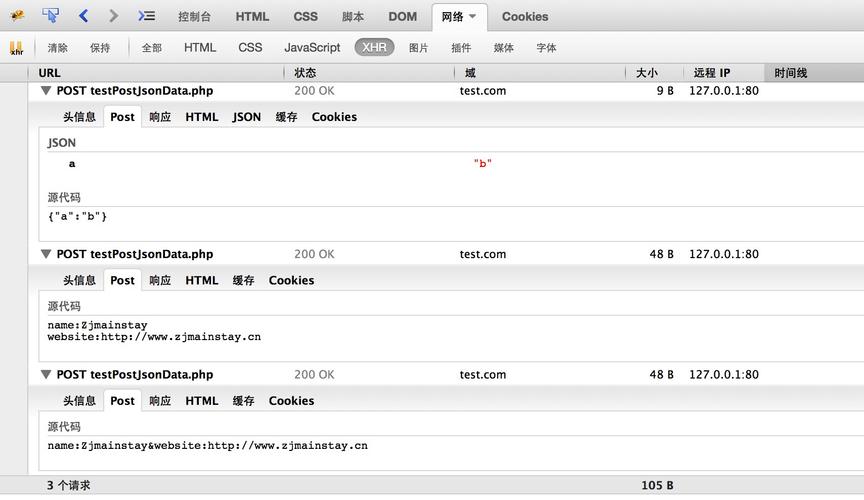The image size is (864, 500).
Task: Sort by the 远程 IP column header
Action: (724, 73)
